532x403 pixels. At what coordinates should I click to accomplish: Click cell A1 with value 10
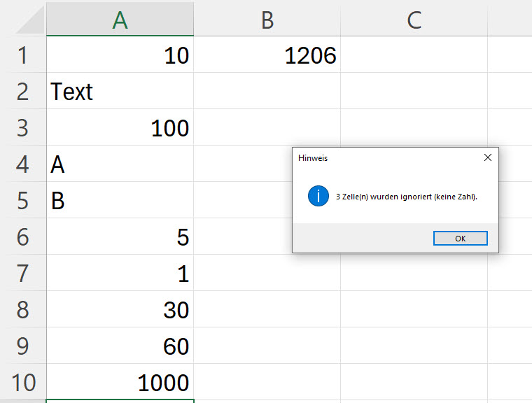120,55
